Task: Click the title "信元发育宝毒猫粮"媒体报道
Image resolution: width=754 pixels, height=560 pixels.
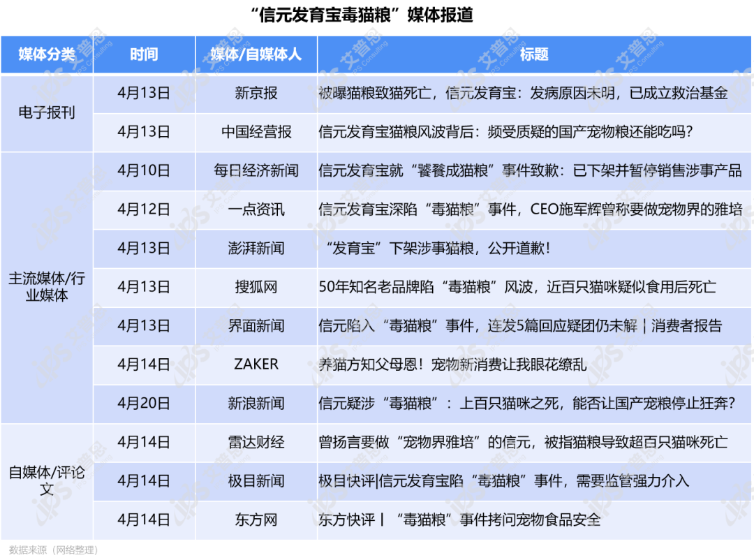Action: tap(362, 15)
